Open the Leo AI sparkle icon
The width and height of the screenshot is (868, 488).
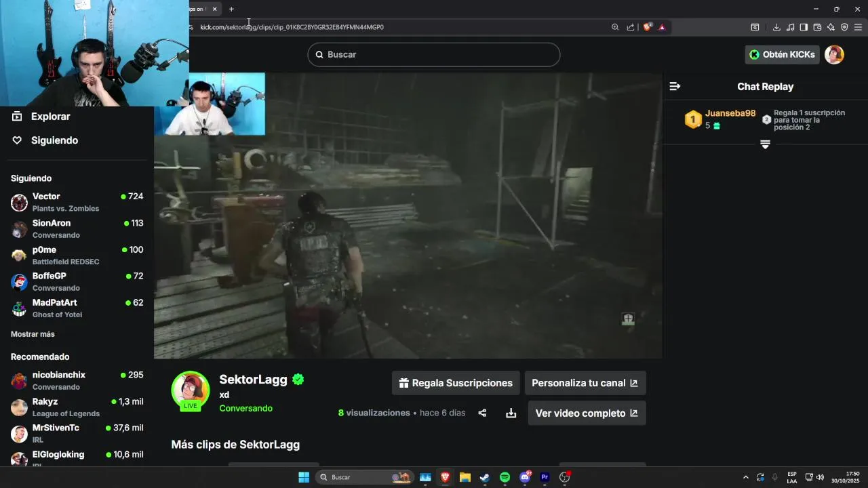(831, 27)
